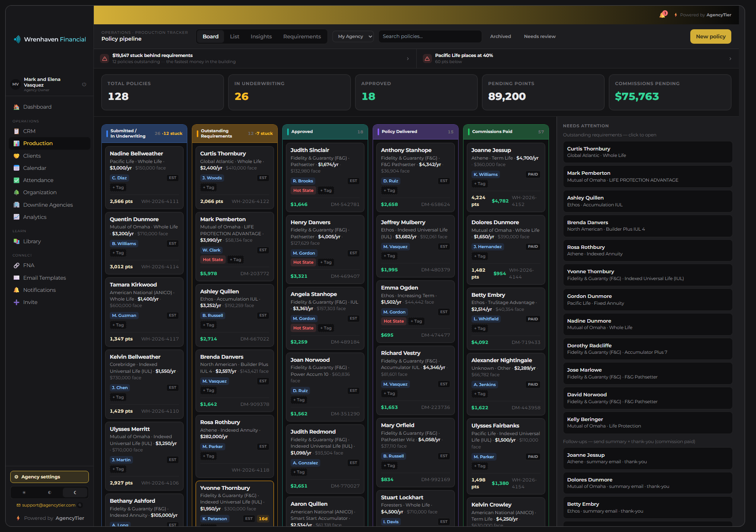The height and width of the screenshot is (532, 756).
Task: Click the Dashboard sidebar icon
Action: tap(16, 107)
